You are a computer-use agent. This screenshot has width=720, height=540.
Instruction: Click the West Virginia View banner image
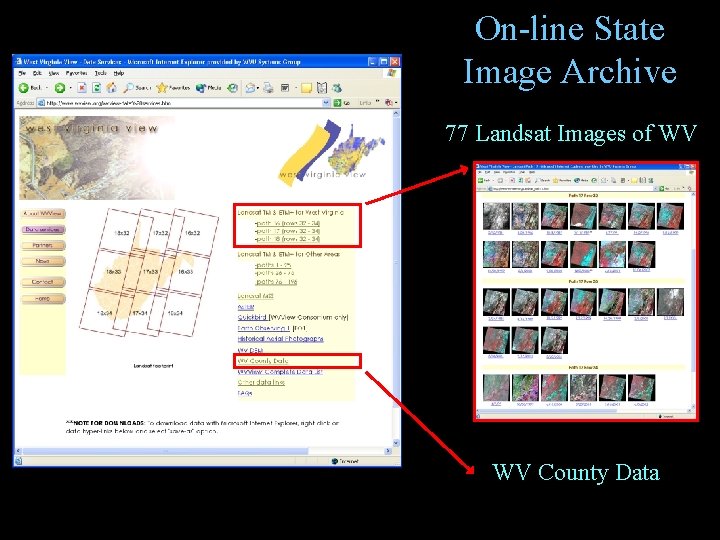(96, 158)
